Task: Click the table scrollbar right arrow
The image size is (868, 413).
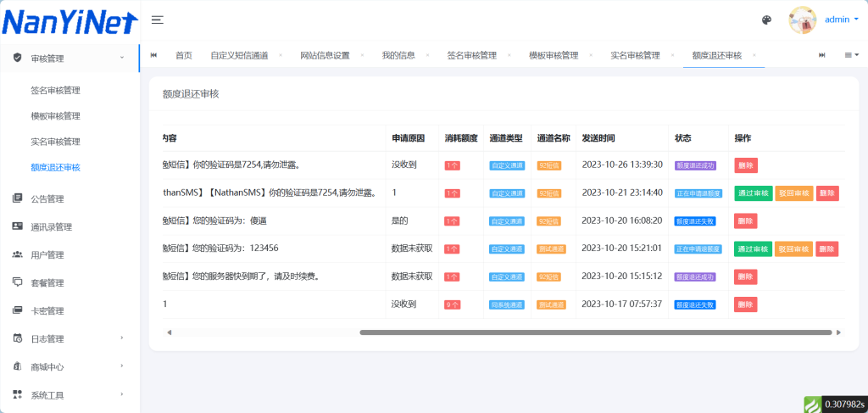Action: point(838,332)
